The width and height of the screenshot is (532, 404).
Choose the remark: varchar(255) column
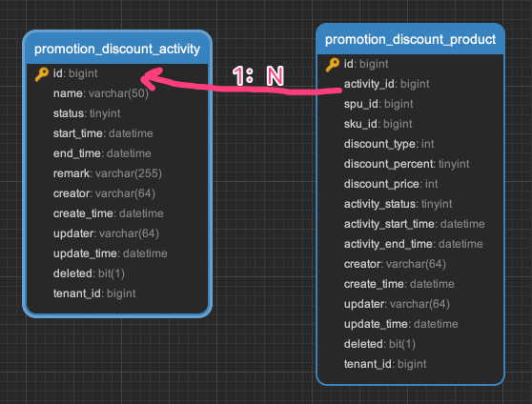pos(107,173)
